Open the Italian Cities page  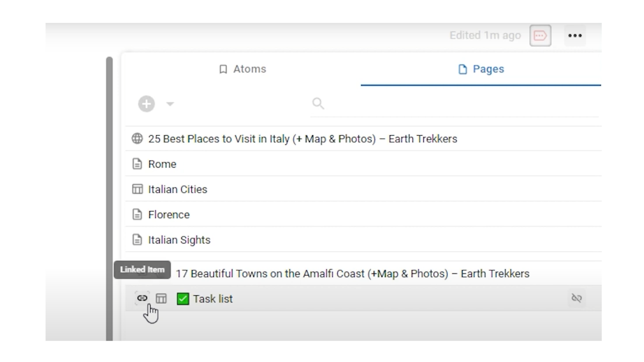tap(178, 189)
